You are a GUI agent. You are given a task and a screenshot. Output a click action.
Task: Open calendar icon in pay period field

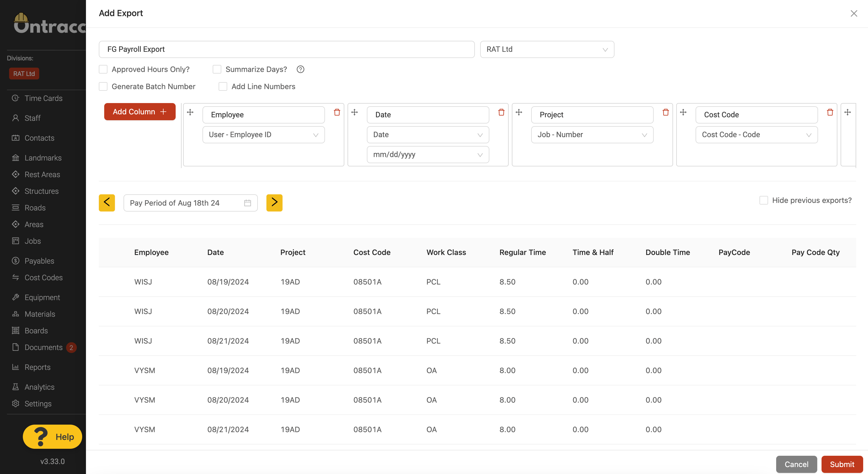[x=248, y=203]
